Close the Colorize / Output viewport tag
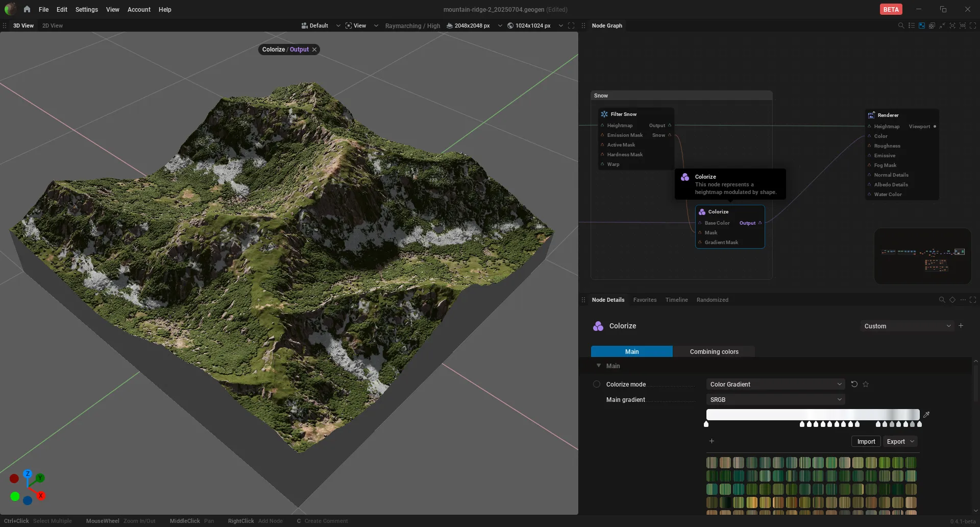This screenshot has width=980, height=527. [314, 50]
